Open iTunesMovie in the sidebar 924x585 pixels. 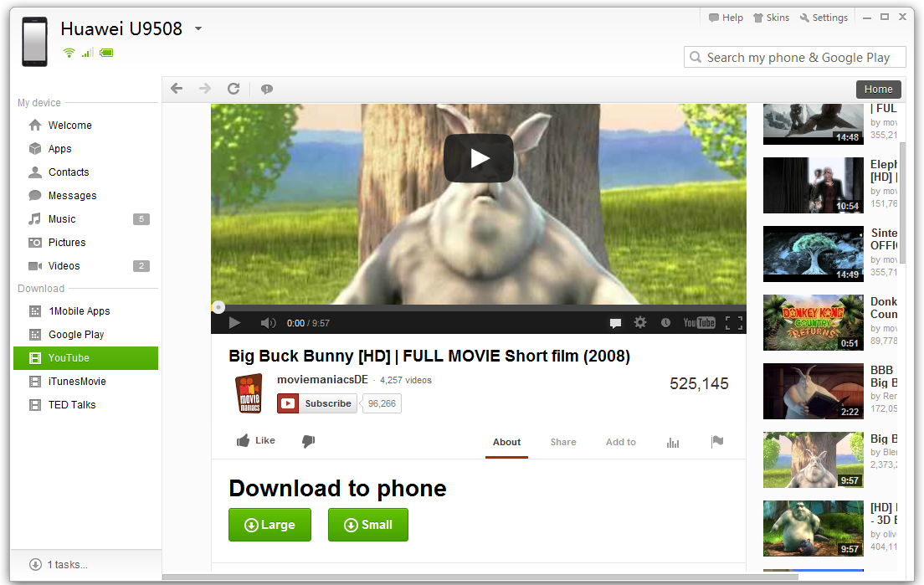tap(86, 381)
